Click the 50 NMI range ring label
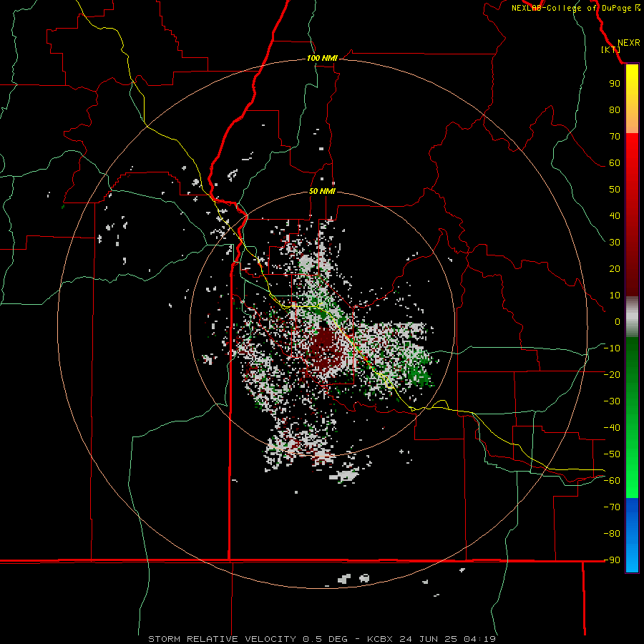The width and height of the screenshot is (644, 644). 322,191
